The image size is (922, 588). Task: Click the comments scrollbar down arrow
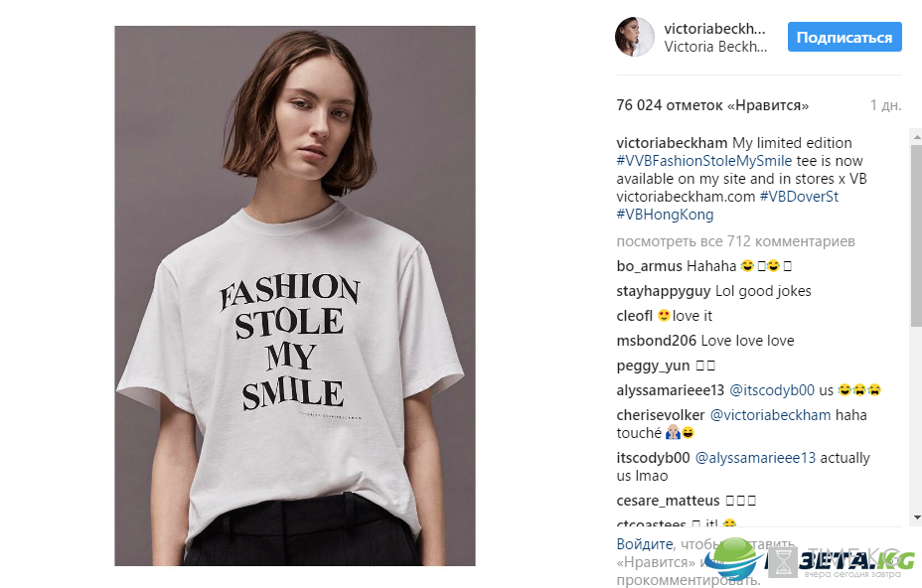pos(916,518)
